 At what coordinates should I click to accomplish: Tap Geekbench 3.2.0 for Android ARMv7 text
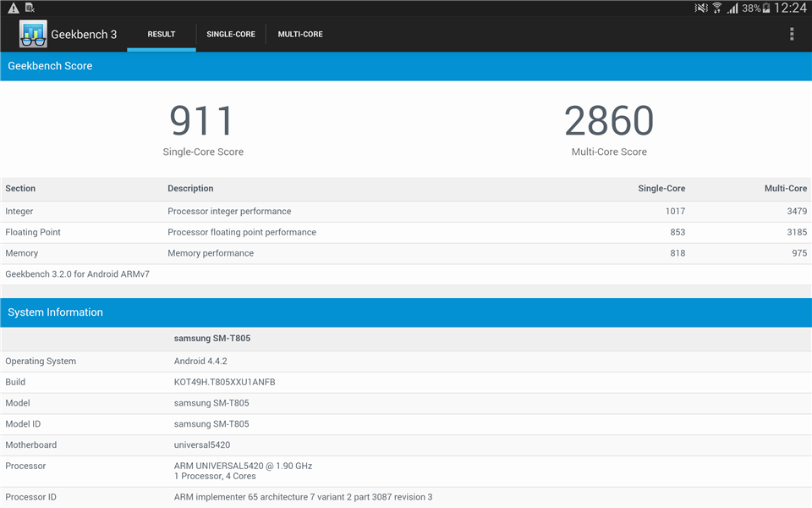77,273
